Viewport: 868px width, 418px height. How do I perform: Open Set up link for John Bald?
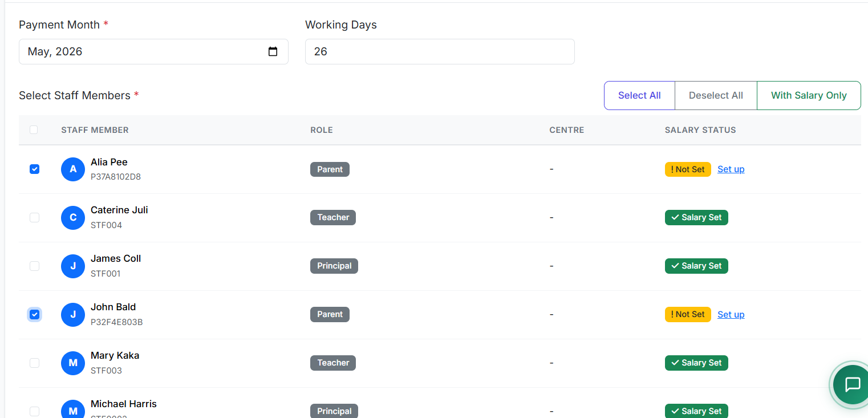731,314
